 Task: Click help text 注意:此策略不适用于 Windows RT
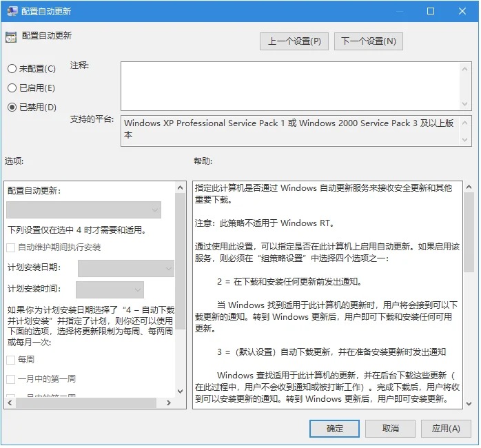pos(265,223)
